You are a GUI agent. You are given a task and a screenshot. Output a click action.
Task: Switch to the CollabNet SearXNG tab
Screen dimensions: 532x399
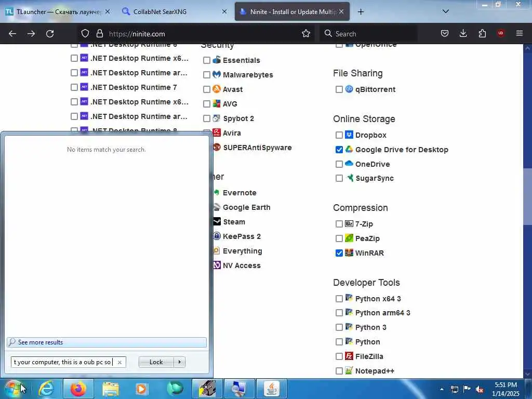point(174,11)
